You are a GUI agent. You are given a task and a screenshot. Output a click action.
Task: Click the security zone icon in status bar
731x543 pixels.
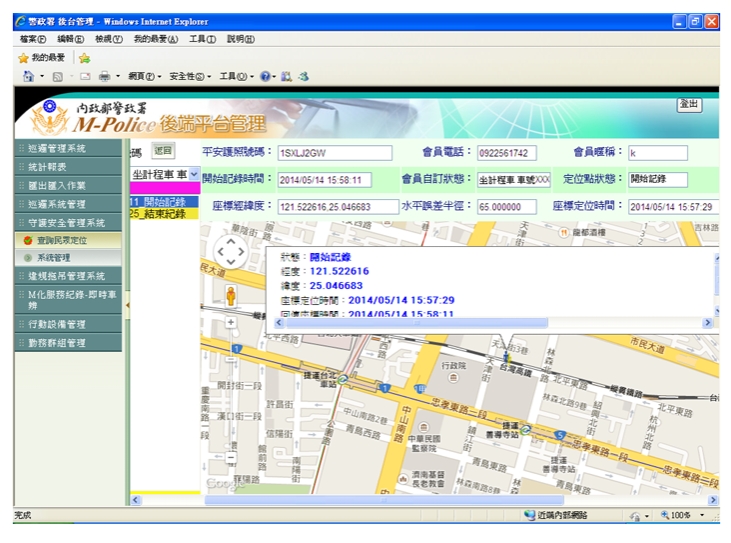pyautogui.click(x=530, y=515)
